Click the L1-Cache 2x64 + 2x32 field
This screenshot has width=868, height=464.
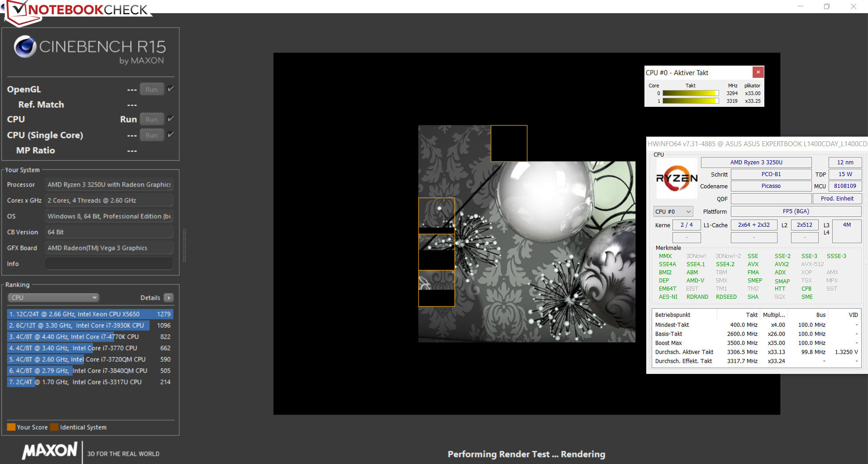754,225
